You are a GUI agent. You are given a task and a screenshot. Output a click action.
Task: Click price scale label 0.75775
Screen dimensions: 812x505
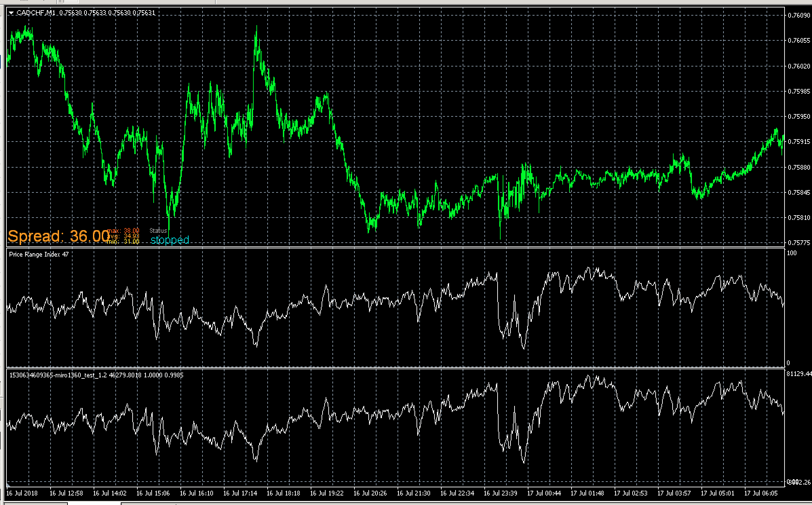tap(798, 243)
